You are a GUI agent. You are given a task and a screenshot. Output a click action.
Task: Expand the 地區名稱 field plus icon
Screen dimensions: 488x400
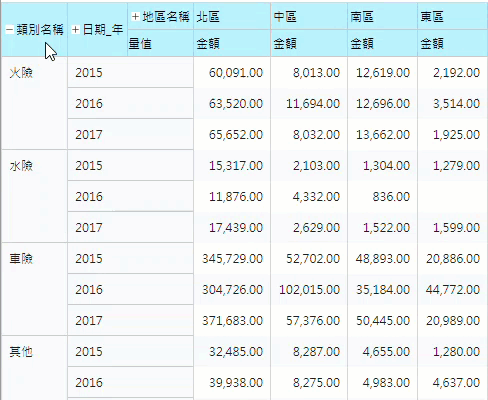(x=135, y=16)
